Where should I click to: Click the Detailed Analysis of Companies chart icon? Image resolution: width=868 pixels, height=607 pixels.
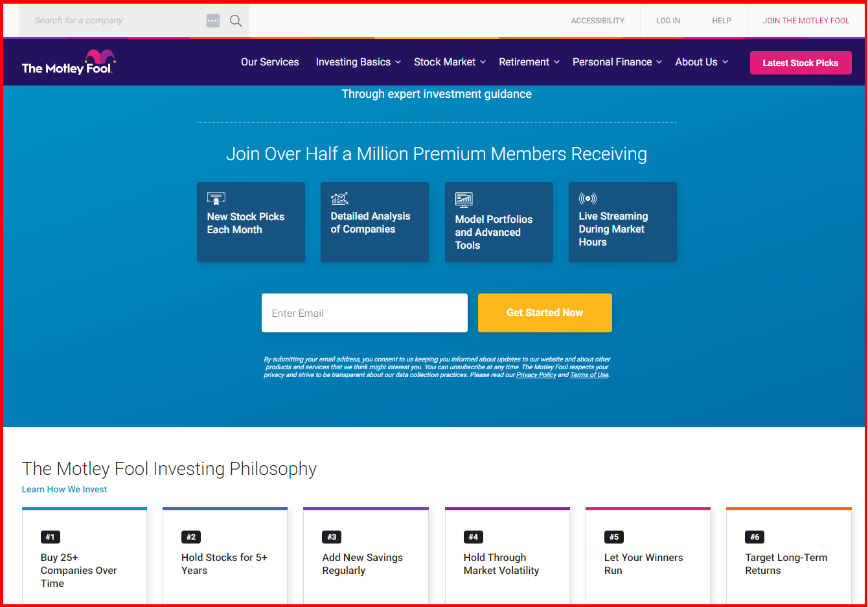[339, 199]
